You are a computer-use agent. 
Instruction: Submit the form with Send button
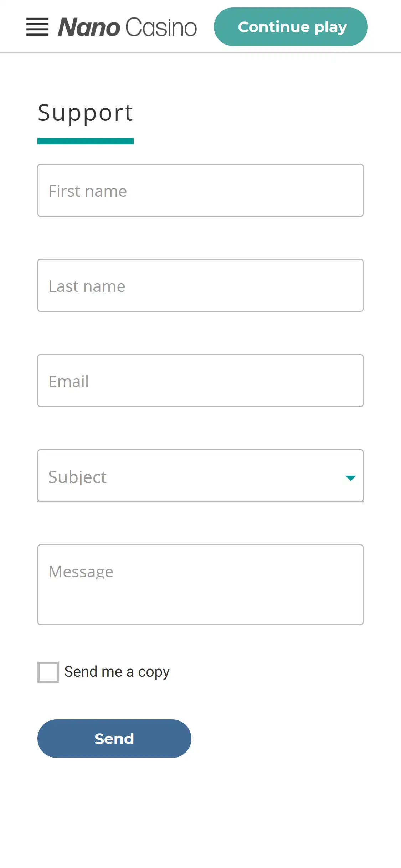pyautogui.click(x=114, y=739)
